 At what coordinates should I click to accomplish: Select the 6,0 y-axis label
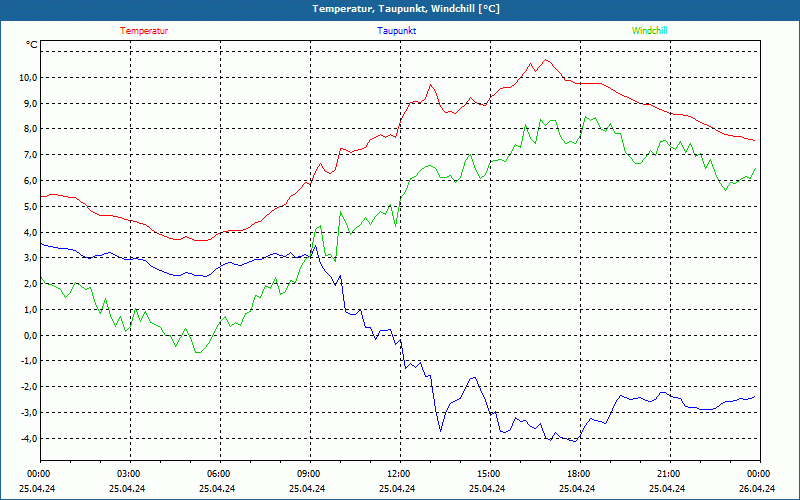click(x=30, y=181)
